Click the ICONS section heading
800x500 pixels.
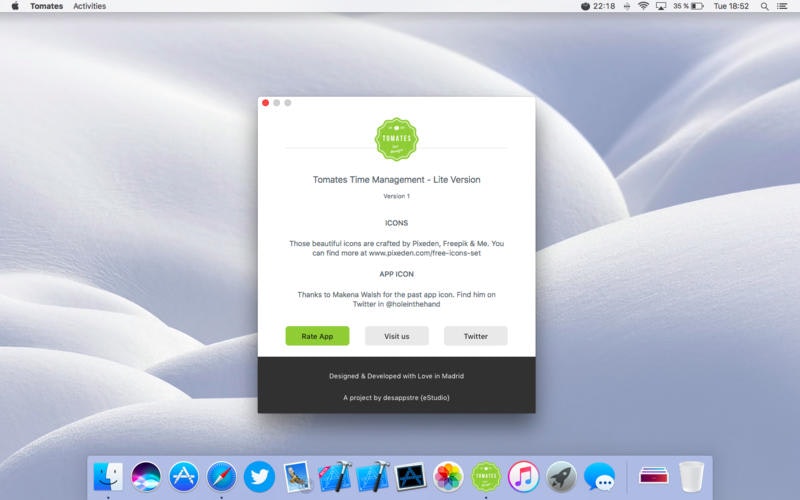(x=396, y=223)
